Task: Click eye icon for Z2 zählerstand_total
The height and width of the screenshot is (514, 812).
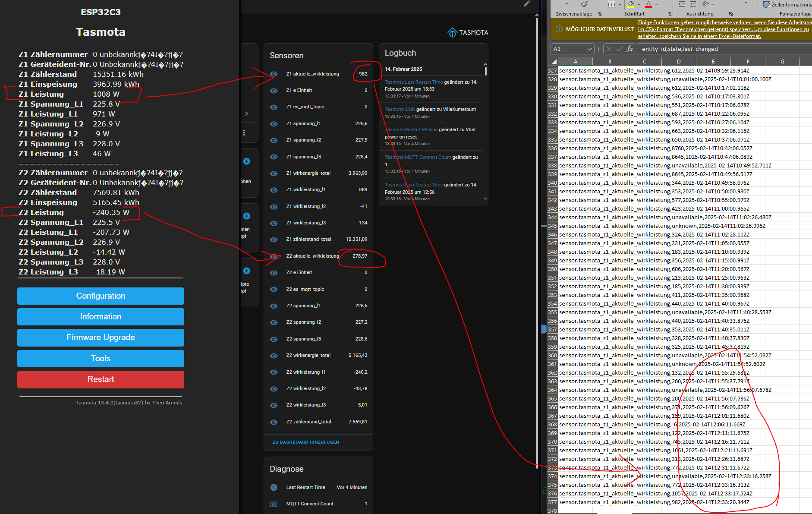Action: [274, 422]
